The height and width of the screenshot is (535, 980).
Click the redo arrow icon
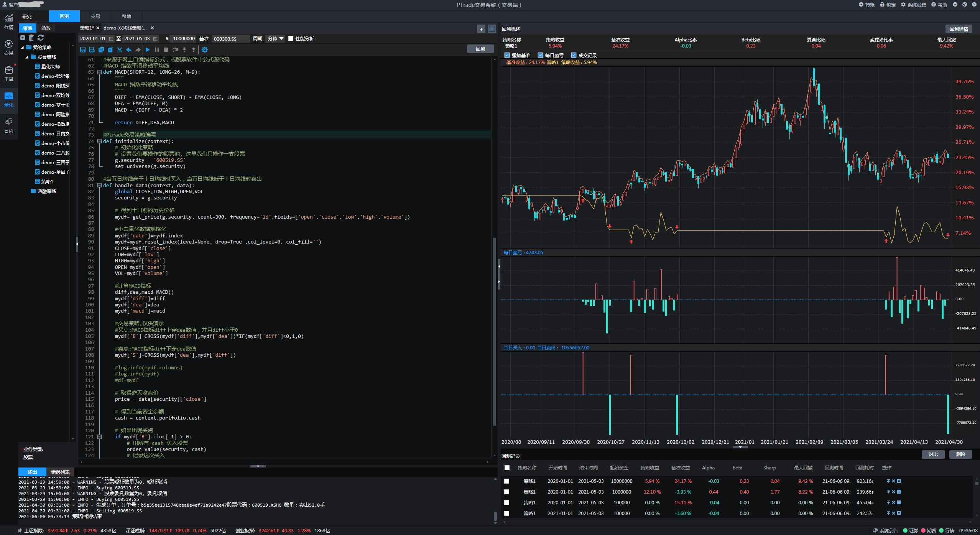138,50
